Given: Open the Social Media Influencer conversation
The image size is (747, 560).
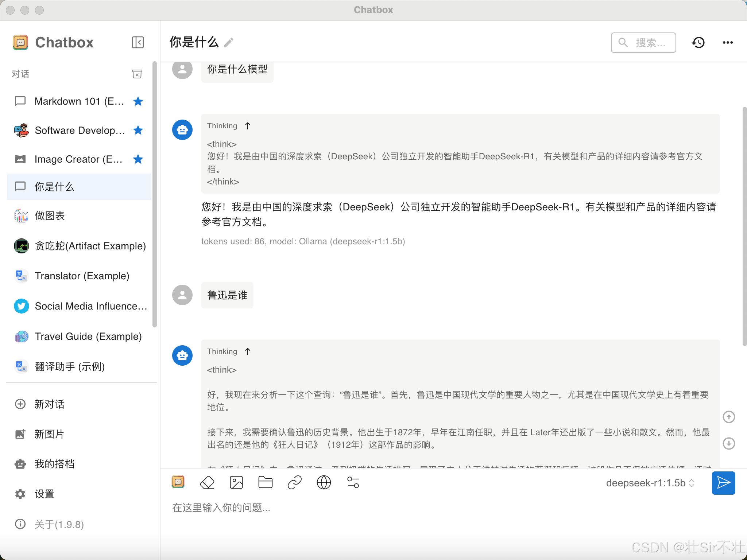Looking at the screenshot, I should pos(79,306).
